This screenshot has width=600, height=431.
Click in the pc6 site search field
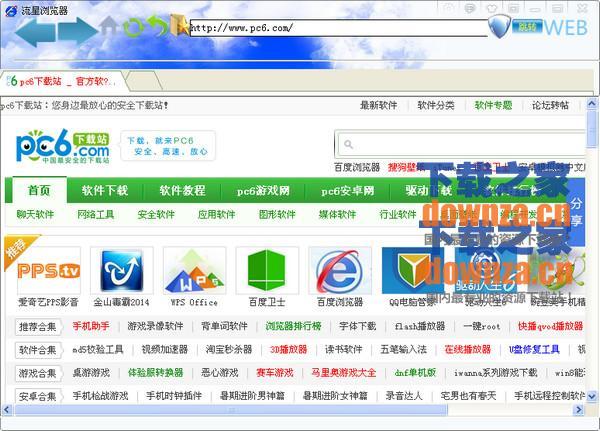pyautogui.click(x=459, y=145)
